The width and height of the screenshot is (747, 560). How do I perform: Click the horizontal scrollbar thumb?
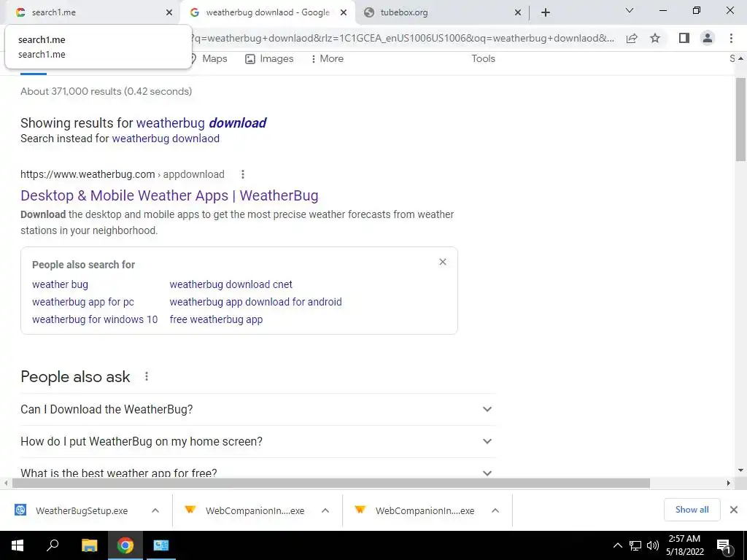coord(331,483)
